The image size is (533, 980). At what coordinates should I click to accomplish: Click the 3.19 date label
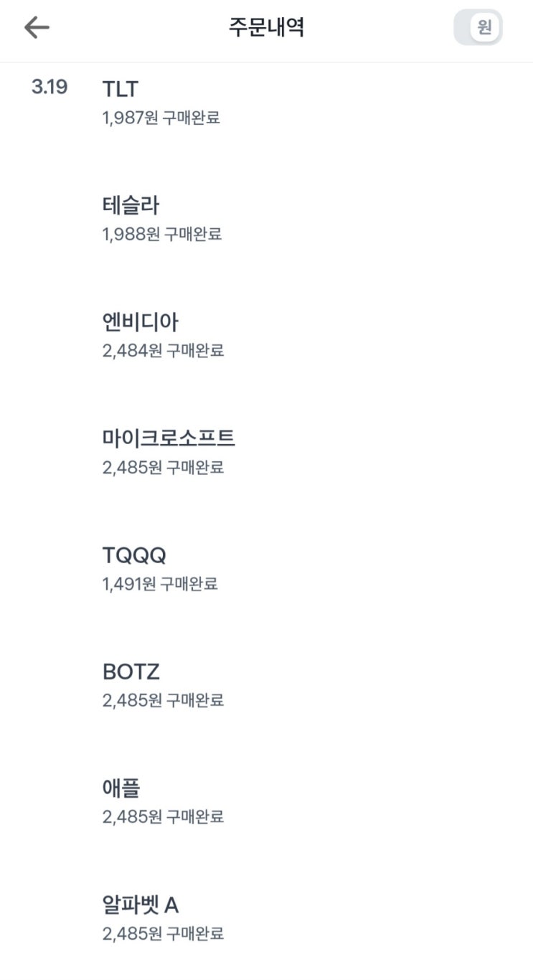[49, 88]
